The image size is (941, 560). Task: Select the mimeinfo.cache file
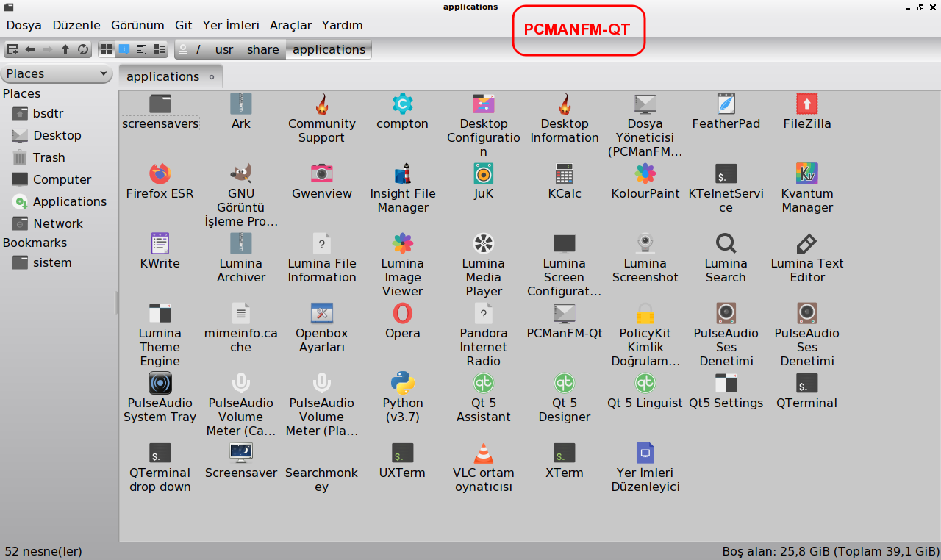click(240, 313)
